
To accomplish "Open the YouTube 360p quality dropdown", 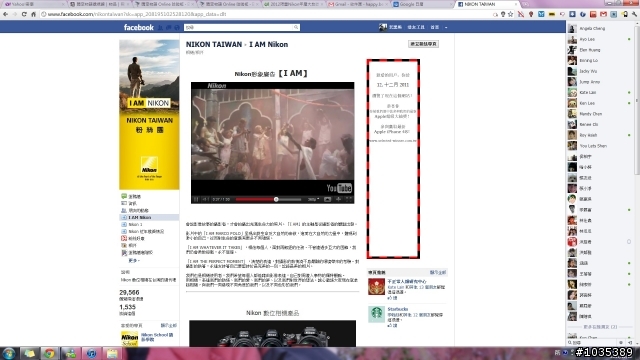I will tap(313, 199).
